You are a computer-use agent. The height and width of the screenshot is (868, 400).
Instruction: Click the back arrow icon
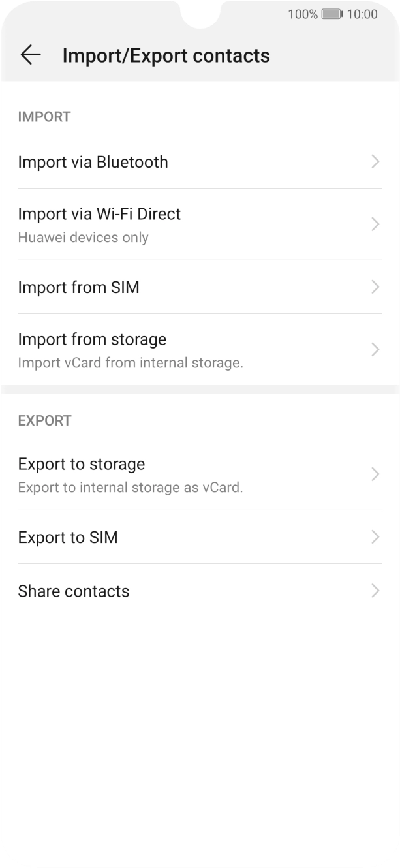(31, 55)
